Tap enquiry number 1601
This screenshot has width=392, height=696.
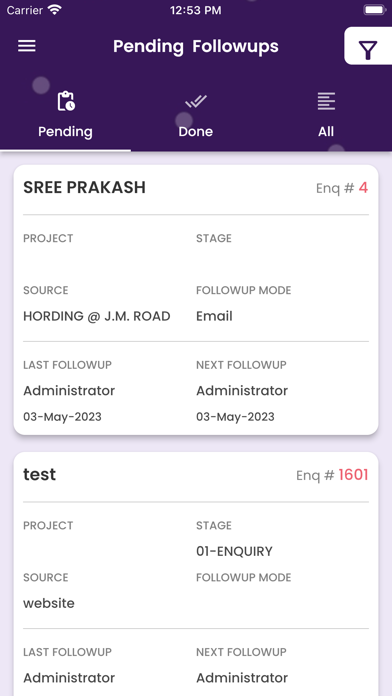click(353, 475)
